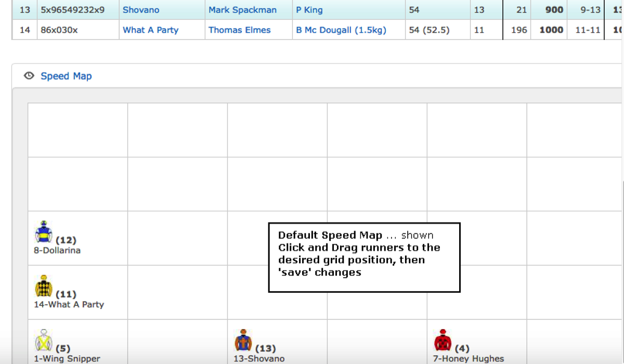Viewport: 624px width, 364px height.
Task: Open the Shovano horse link
Action: point(141,10)
